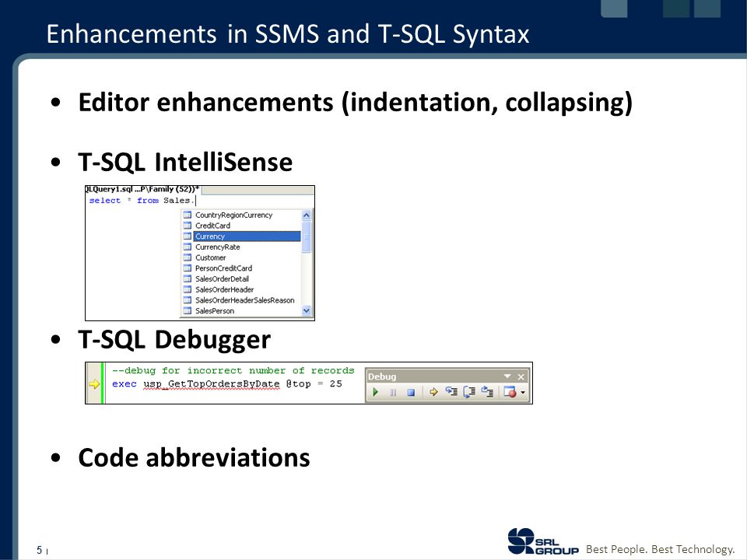Image resolution: width=747 pixels, height=560 pixels.
Task: Click the Step Into debug icon
Action: tap(451, 392)
